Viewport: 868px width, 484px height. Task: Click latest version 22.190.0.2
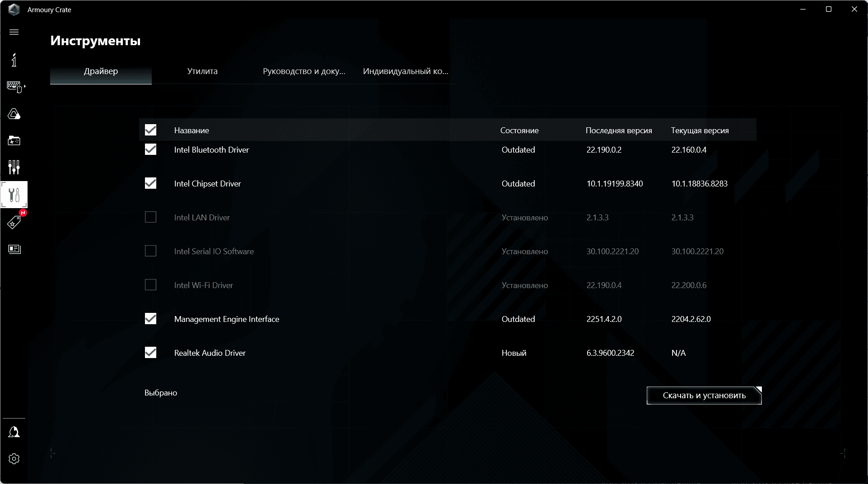tap(604, 150)
